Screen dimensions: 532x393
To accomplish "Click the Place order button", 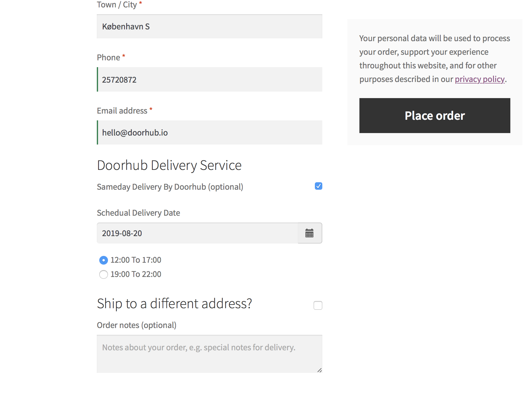I will click(x=435, y=115).
